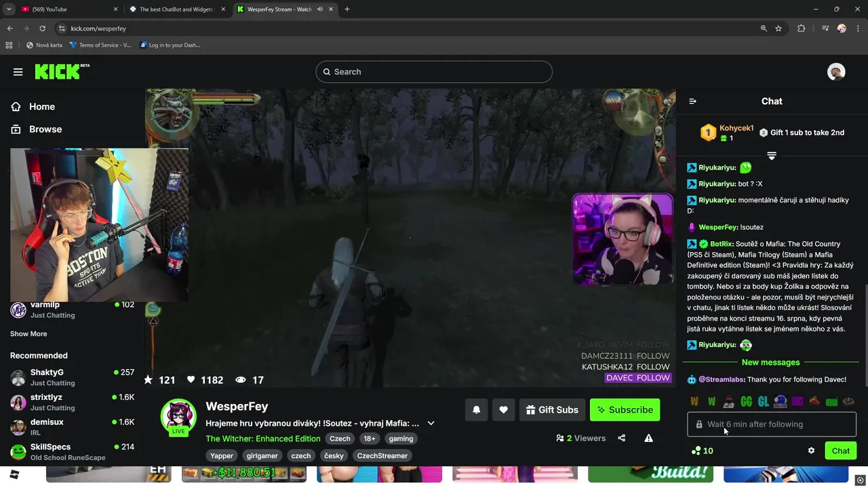Open the SkillSpecs recommended channel
Screen dimensions: 868x488
pyautogui.click(x=72, y=452)
